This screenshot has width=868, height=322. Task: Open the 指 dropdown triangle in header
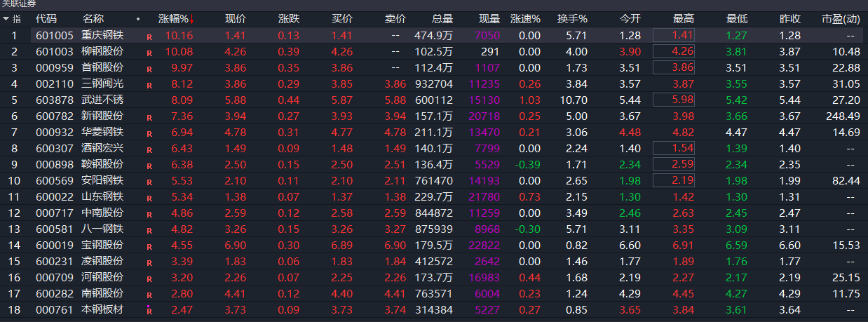6,18
